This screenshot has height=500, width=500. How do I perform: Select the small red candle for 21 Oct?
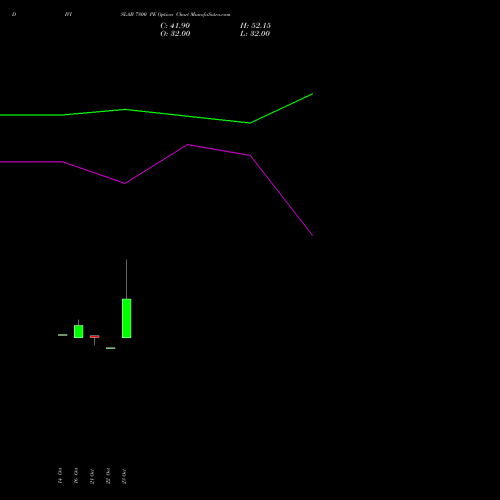pos(94,336)
